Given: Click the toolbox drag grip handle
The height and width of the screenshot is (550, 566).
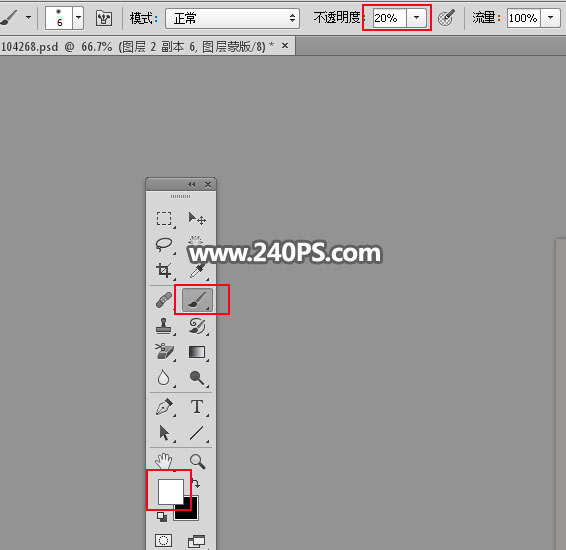Looking at the screenshot, I should 180,196.
